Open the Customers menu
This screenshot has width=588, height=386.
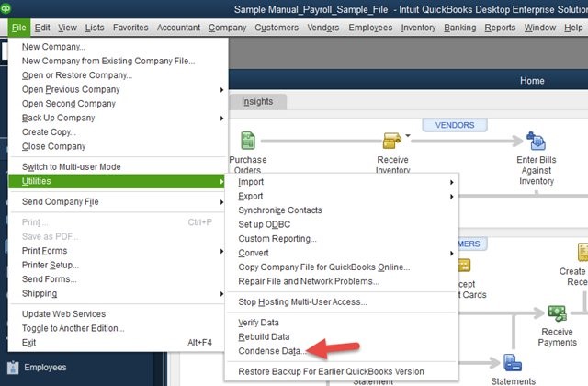coord(277,28)
